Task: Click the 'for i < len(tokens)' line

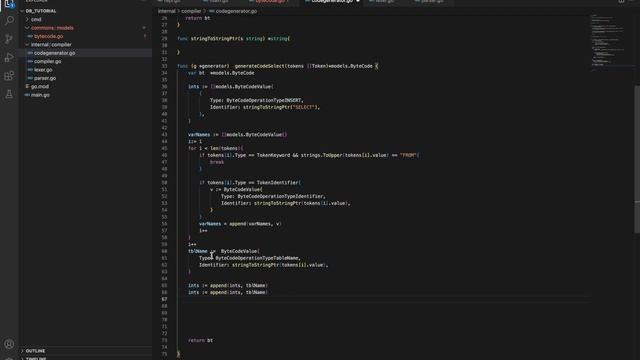Action: pyautogui.click(x=215, y=148)
